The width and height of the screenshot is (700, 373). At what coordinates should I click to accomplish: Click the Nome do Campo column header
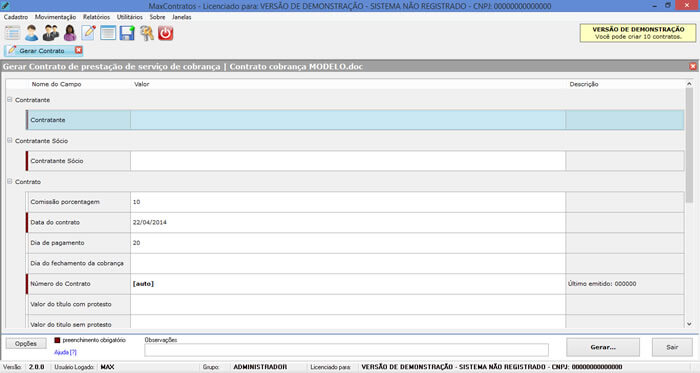tap(56, 84)
